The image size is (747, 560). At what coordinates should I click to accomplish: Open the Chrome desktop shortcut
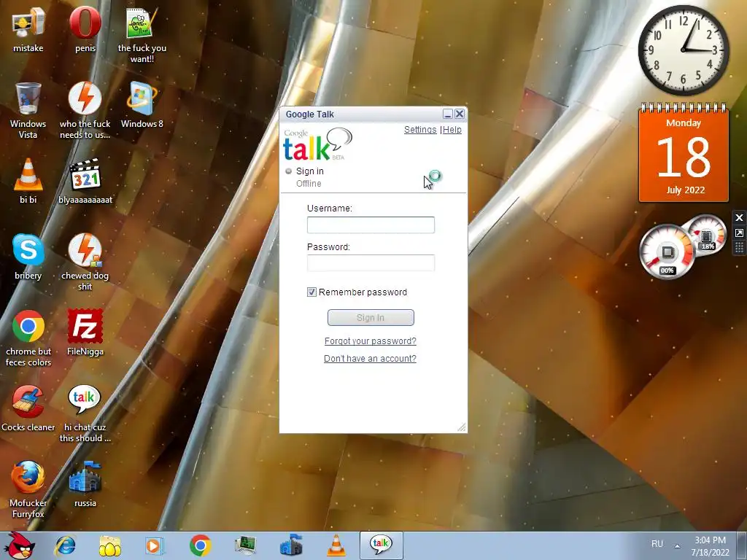tap(28, 326)
